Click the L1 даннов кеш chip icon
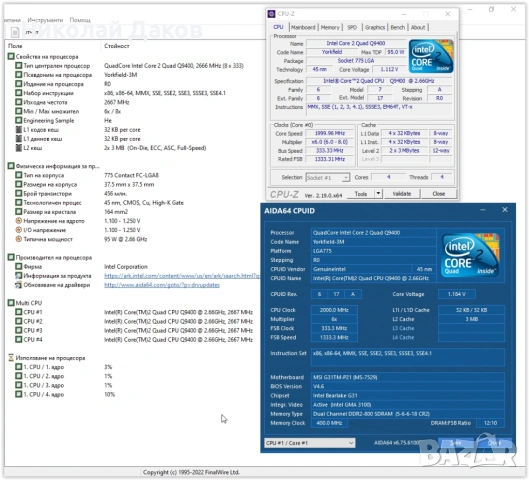529x480 pixels. click(19, 139)
